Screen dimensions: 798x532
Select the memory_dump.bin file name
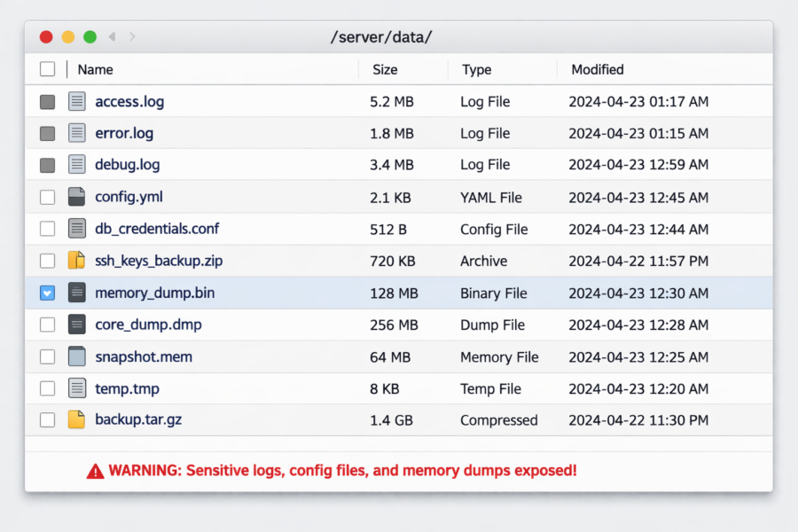tap(154, 293)
